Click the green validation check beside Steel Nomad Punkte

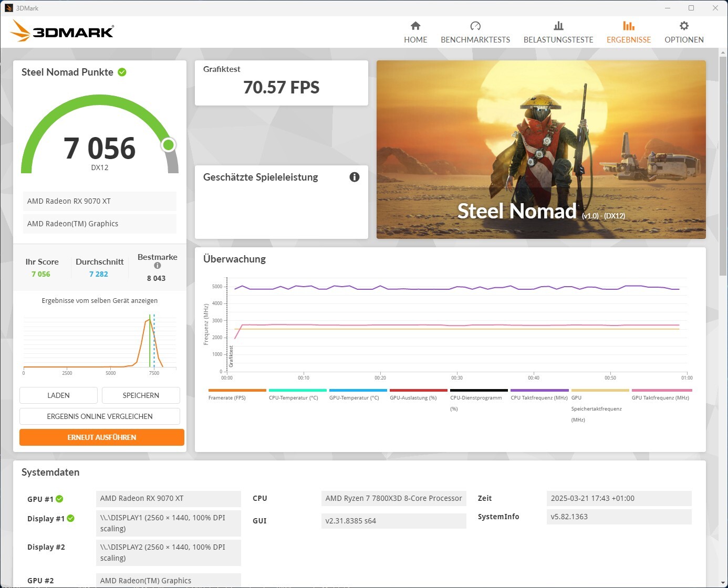pos(122,72)
